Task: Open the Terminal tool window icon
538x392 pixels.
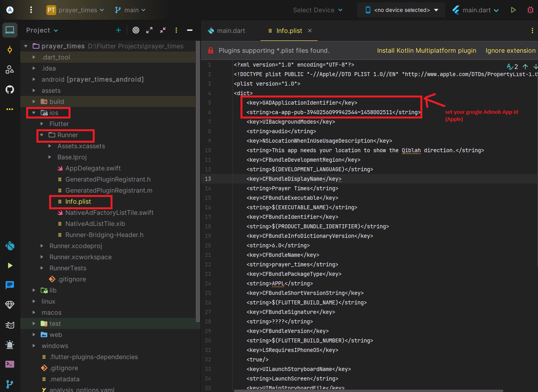Action: coord(10,364)
